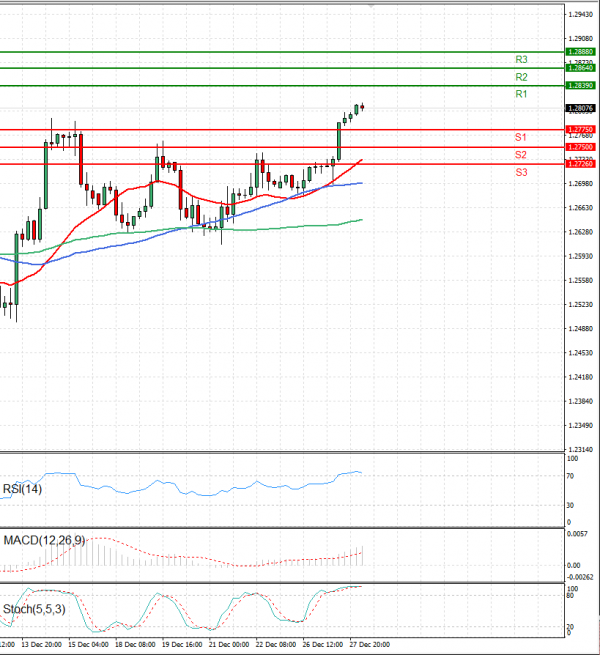Click the 1.23490 price axis value
The height and width of the screenshot is (655, 600).
(x=581, y=426)
